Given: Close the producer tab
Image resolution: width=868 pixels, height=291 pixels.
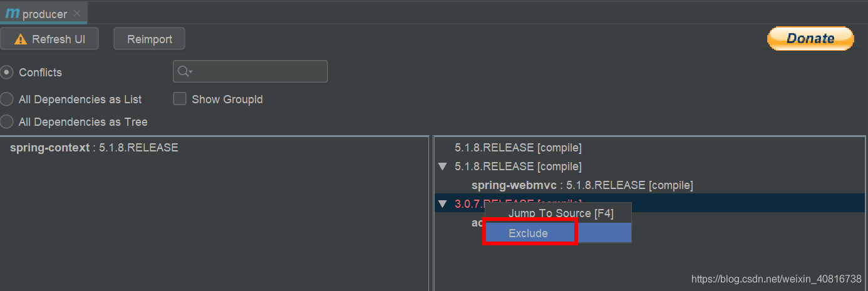Looking at the screenshot, I should click(76, 14).
